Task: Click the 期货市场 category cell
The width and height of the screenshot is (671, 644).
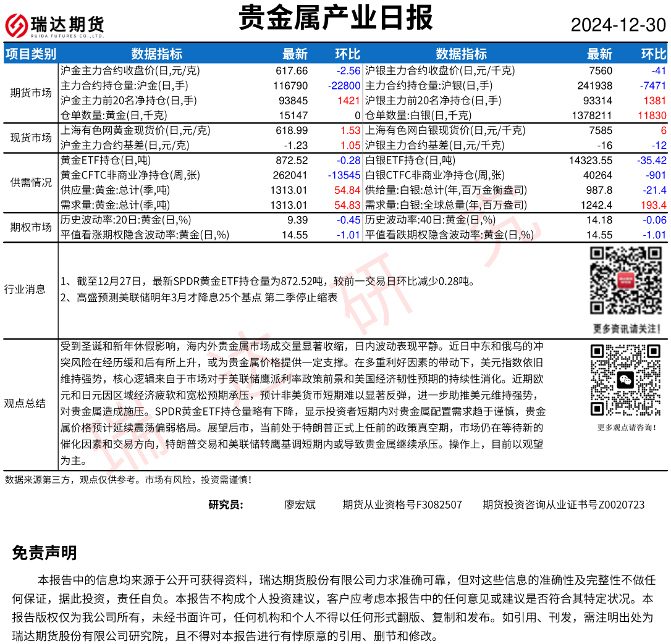Action: click(x=31, y=93)
